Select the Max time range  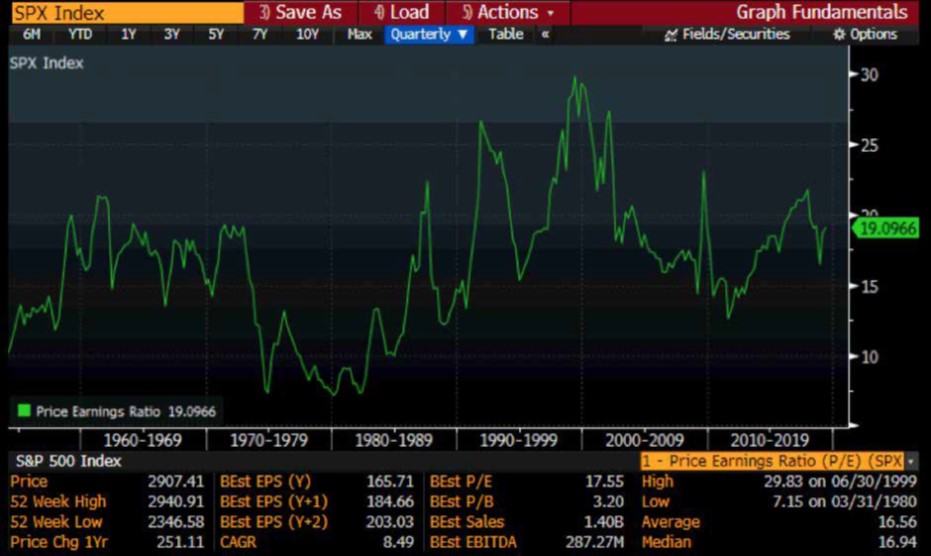(359, 34)
